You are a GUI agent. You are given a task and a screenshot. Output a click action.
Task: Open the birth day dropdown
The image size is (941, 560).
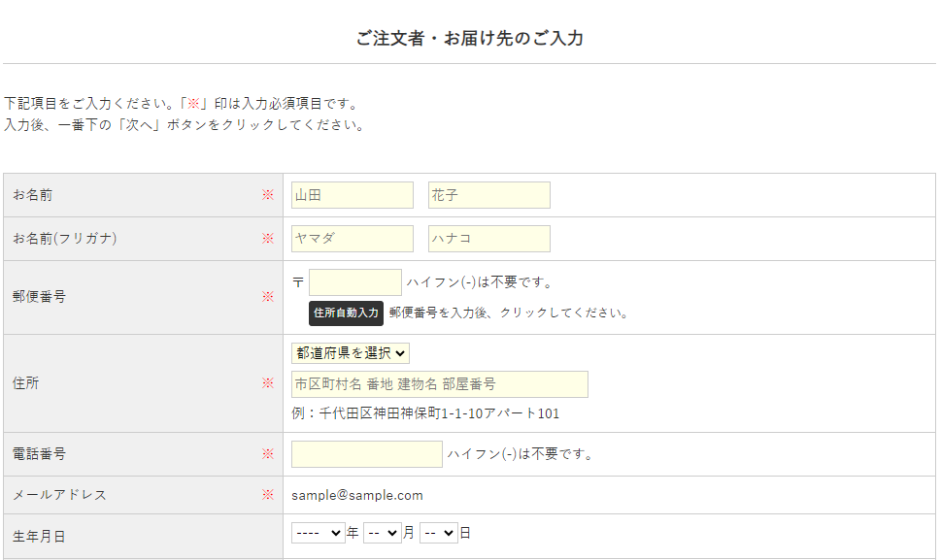point(438,533)
